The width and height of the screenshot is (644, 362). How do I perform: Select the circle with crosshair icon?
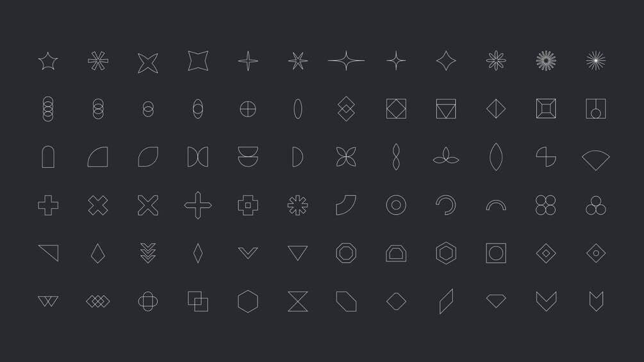[247, 109]
